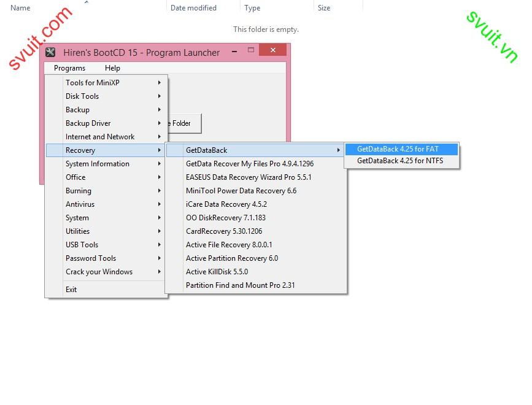Expand arrow next to Recovery
Screen dimensions: 532x405
pos(159,150)
